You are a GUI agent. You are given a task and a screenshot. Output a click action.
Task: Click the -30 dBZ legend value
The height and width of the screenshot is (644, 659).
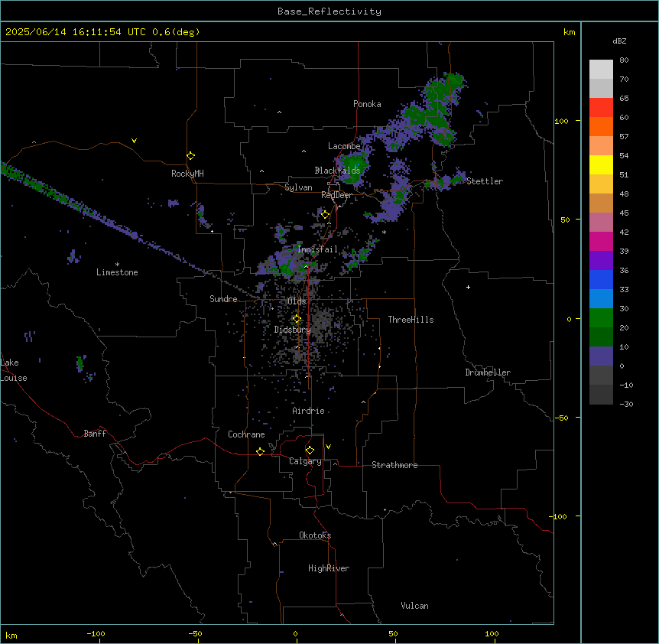coord(626,404)
